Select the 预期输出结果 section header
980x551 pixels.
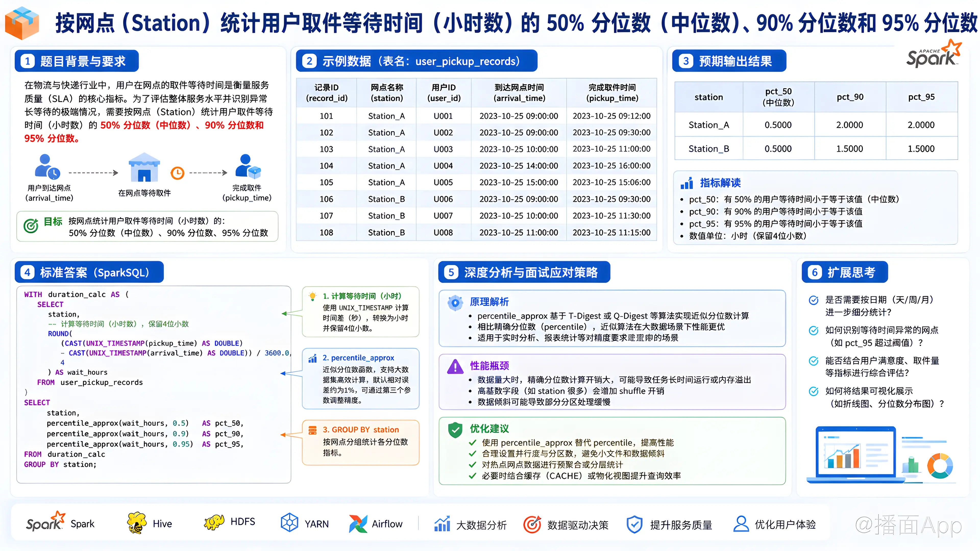click(x=729, y=61)
